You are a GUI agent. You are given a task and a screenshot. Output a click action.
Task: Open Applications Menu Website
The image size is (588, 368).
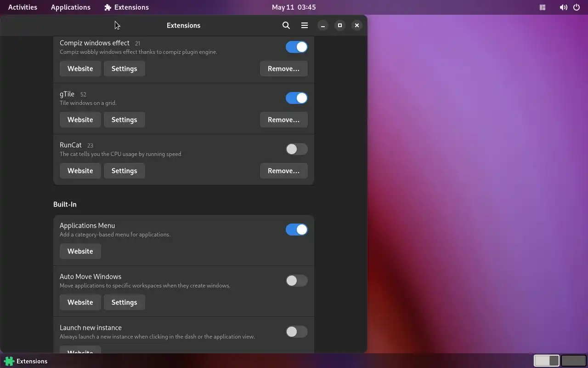coord(80,251)
